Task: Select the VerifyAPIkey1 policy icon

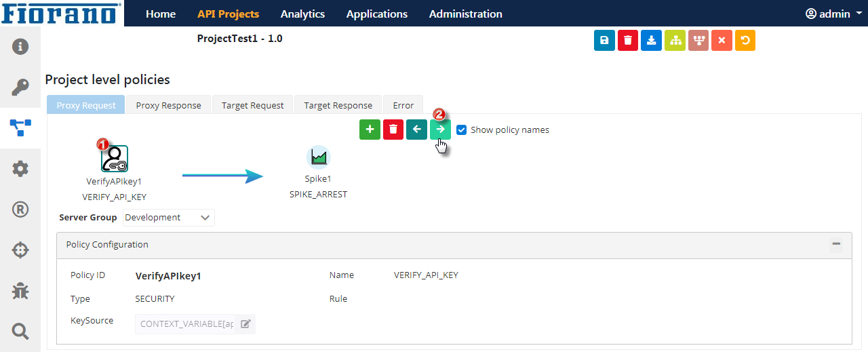Action: tap(115, 158)
